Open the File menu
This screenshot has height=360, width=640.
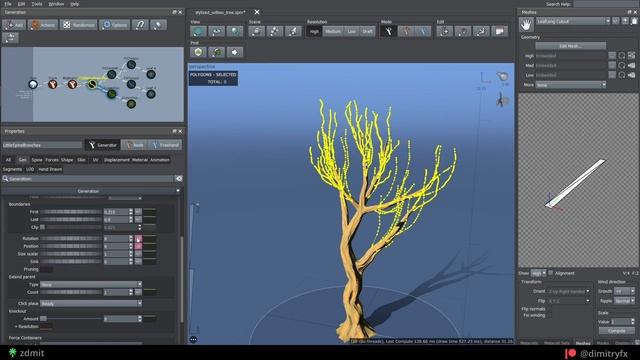click(8, 4)
